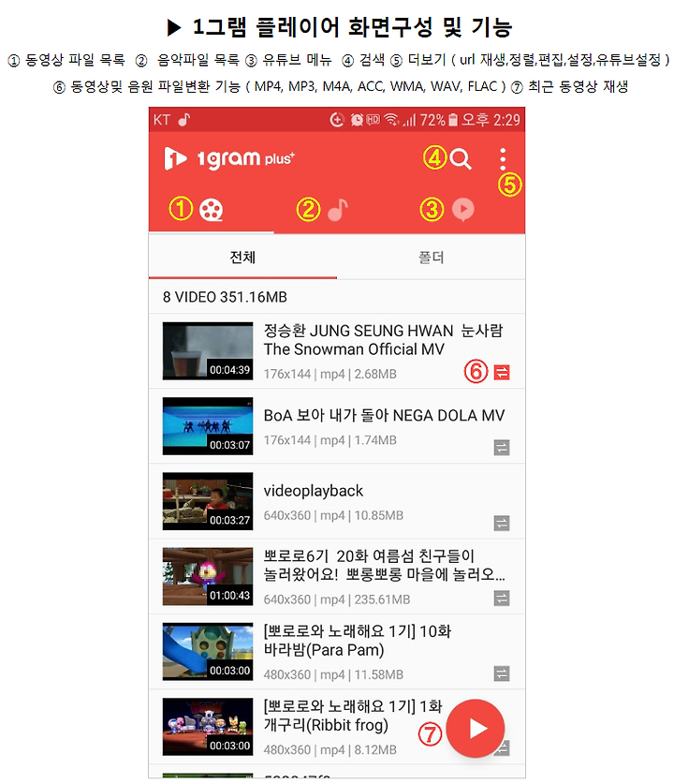Tap the 480x360 | mp4 | 8.12MB details
The height and width of the screenshot is (784, 674).
[x=330, y=750]
